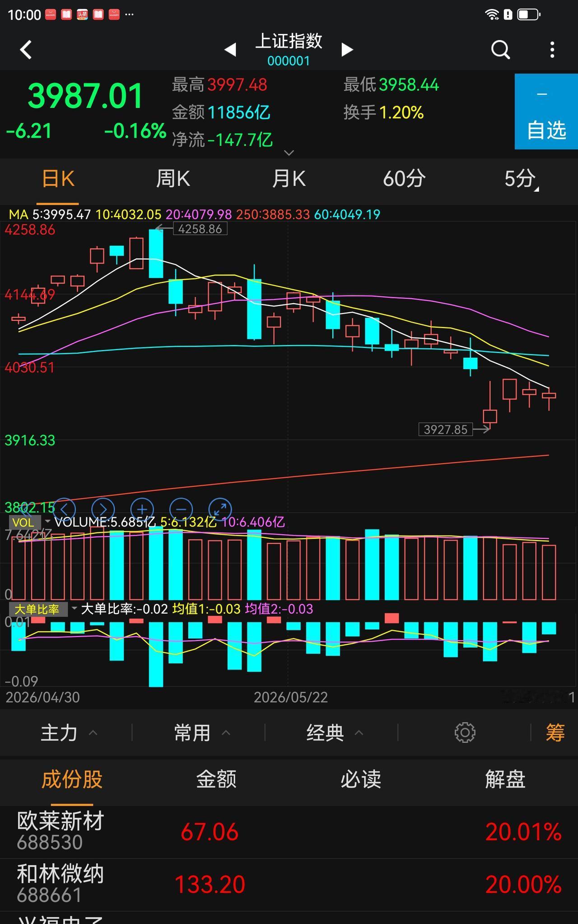Open the three-dot more menu
The height and width of the screenshot is (924, 578).
coord(552,50)
